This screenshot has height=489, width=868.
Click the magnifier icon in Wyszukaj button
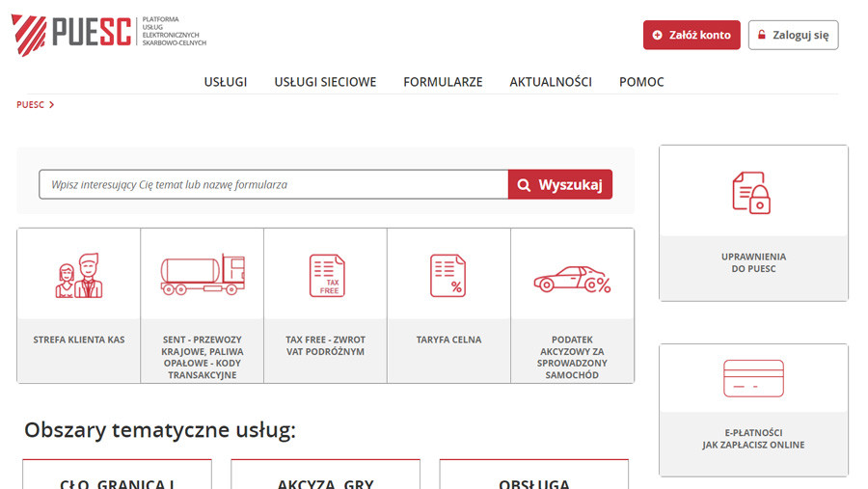click(x=524, y=185)
